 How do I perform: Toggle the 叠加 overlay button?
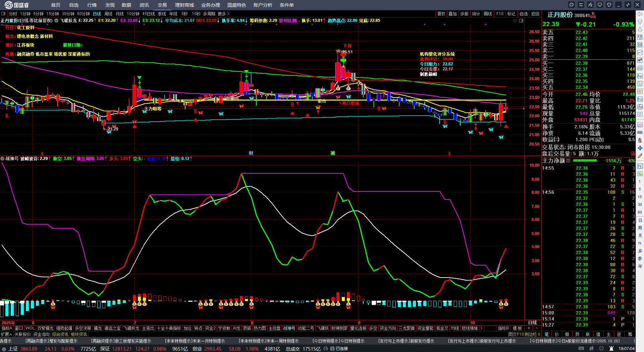coord(453,14)
